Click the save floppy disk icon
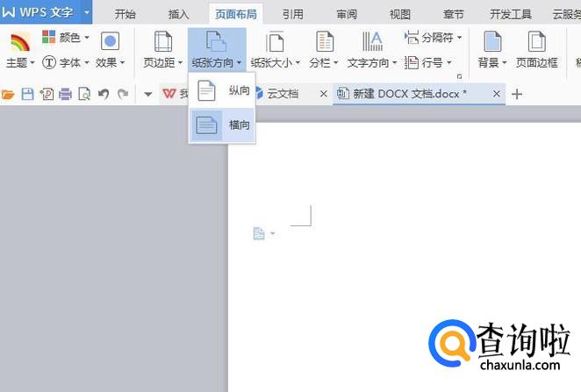Screen dimensions: 581x392 click(x=27, y=95)
